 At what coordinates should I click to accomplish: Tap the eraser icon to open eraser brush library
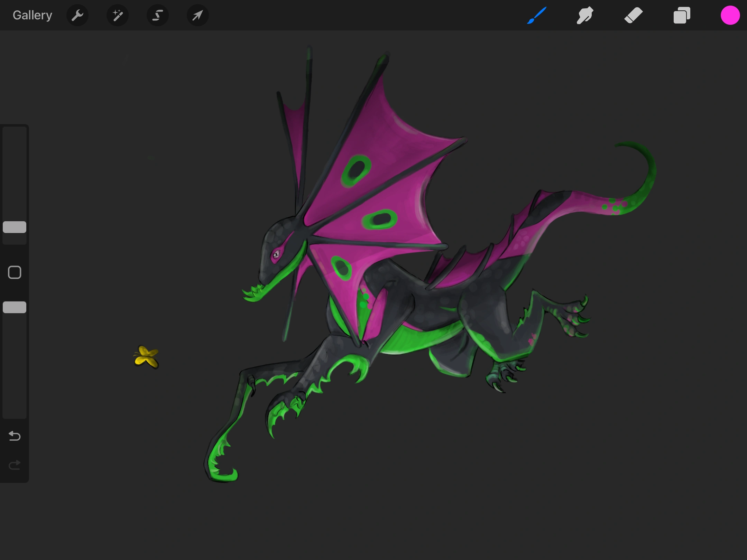[x=633, y=15]
